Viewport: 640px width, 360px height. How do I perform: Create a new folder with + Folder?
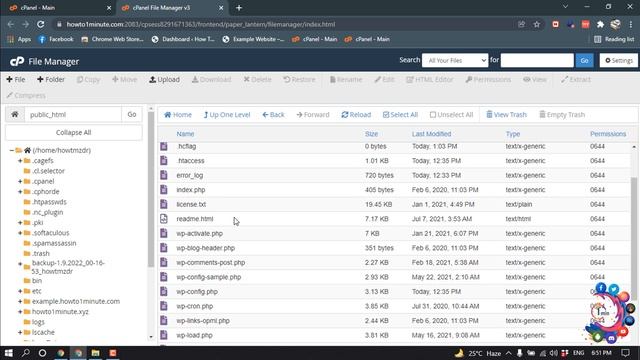[51, 80]
